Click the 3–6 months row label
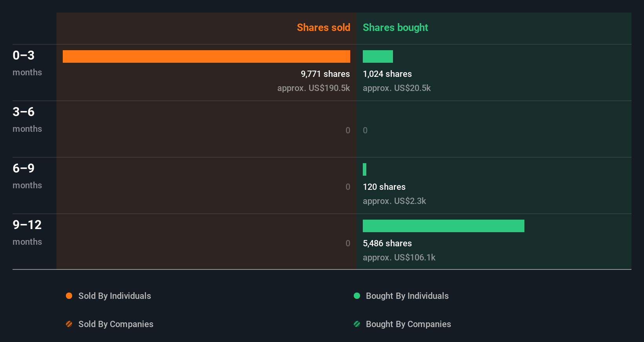Image resolution: width=644 pixels, height=342 pixels. coord(27,120)
